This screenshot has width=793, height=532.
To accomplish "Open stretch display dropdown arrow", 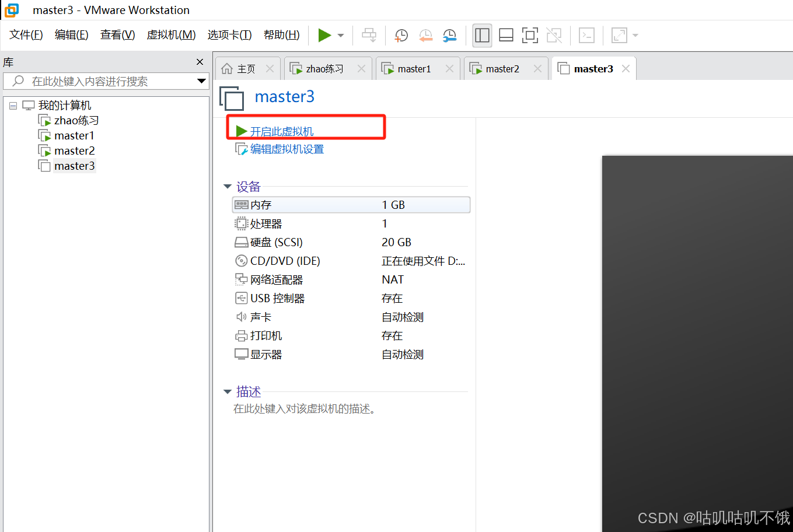I will (x=635, y=36).
